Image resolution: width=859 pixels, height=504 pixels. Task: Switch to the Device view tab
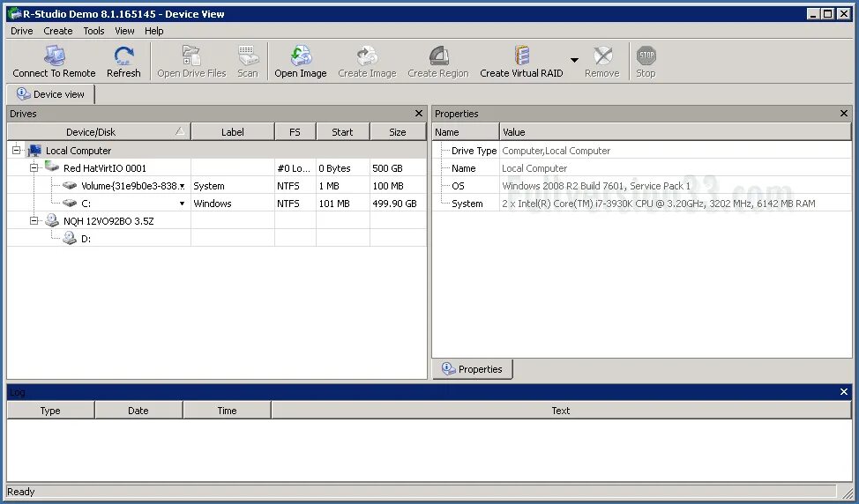[50, 94]
